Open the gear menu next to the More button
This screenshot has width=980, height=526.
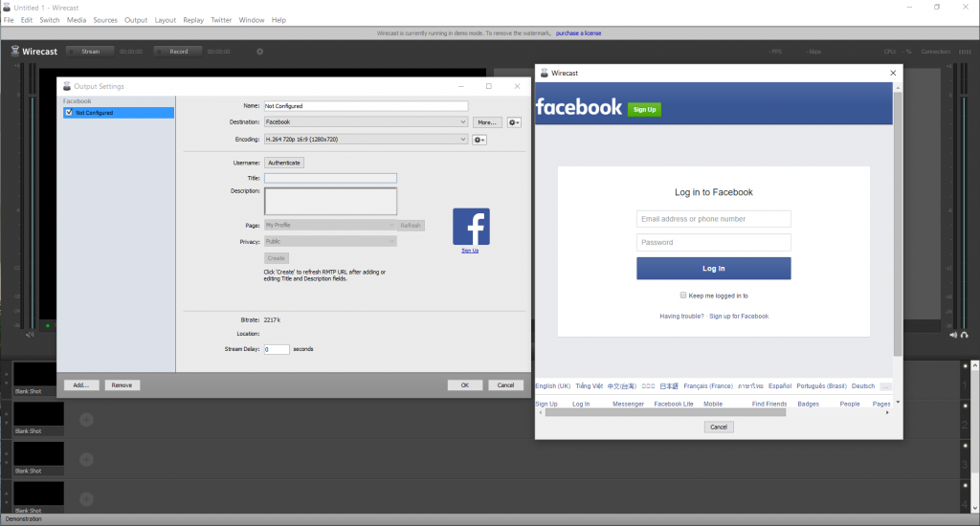pyautogui.click(x=514, y=122)
